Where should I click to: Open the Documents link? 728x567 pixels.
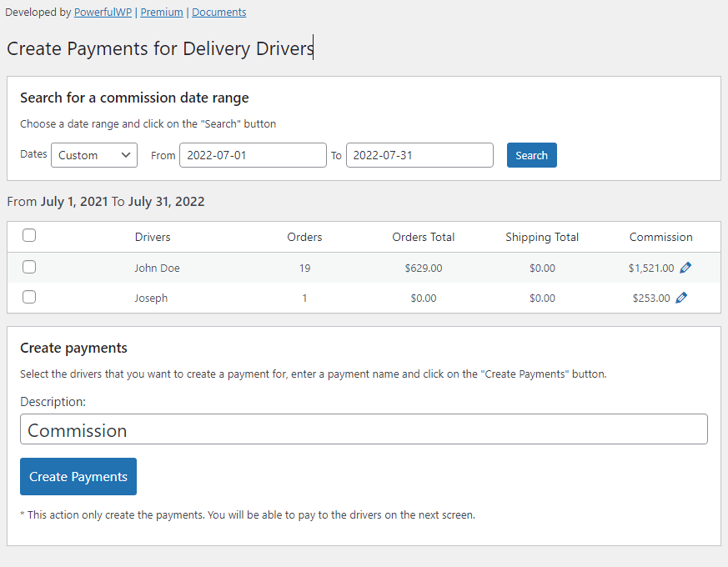click(x=218, y=12)
